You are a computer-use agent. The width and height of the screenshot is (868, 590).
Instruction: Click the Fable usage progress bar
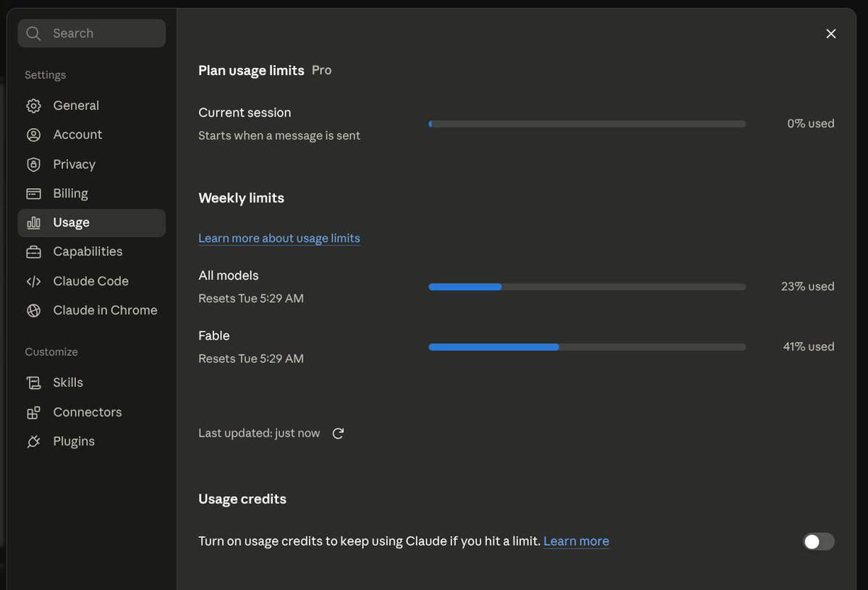[587, 347]
